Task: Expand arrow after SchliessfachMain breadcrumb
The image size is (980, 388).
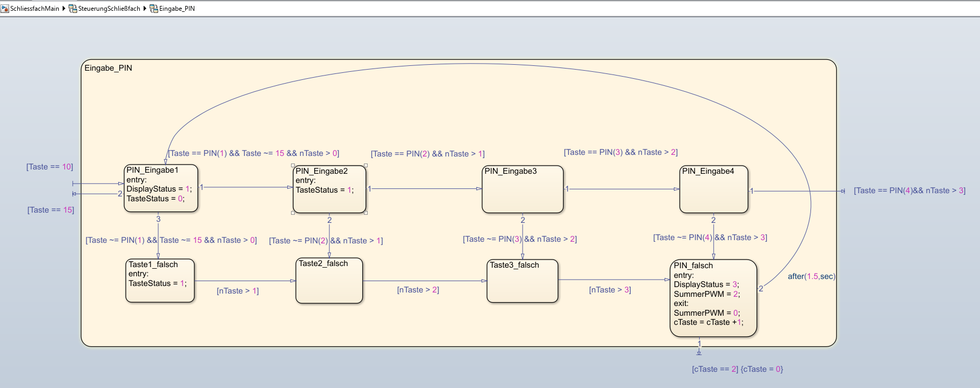Action: [64, 9]
